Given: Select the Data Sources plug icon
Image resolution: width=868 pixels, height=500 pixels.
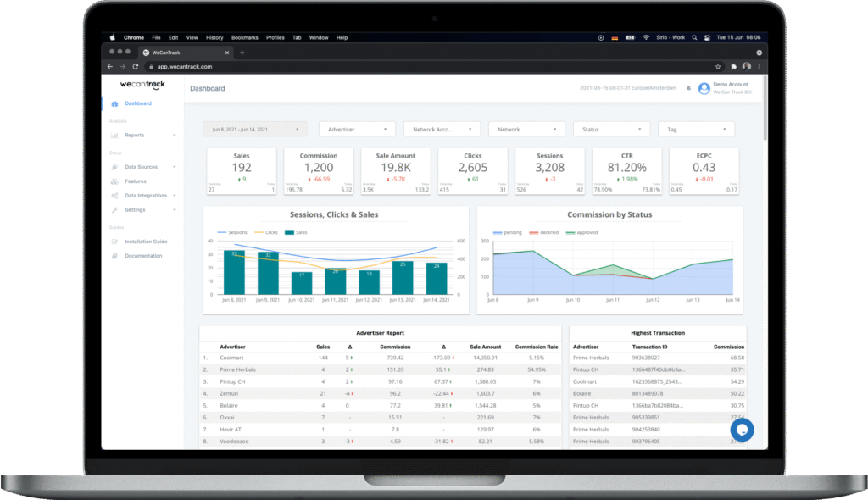Looking at the screenshot, I should click(114, 167).
